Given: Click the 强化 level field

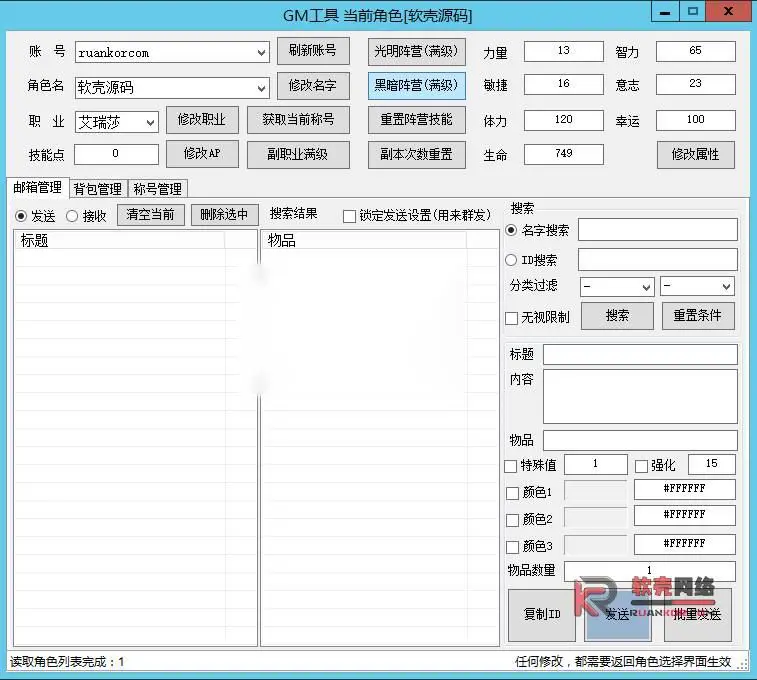Looking at the screenshot, I should tap(712, 464).
